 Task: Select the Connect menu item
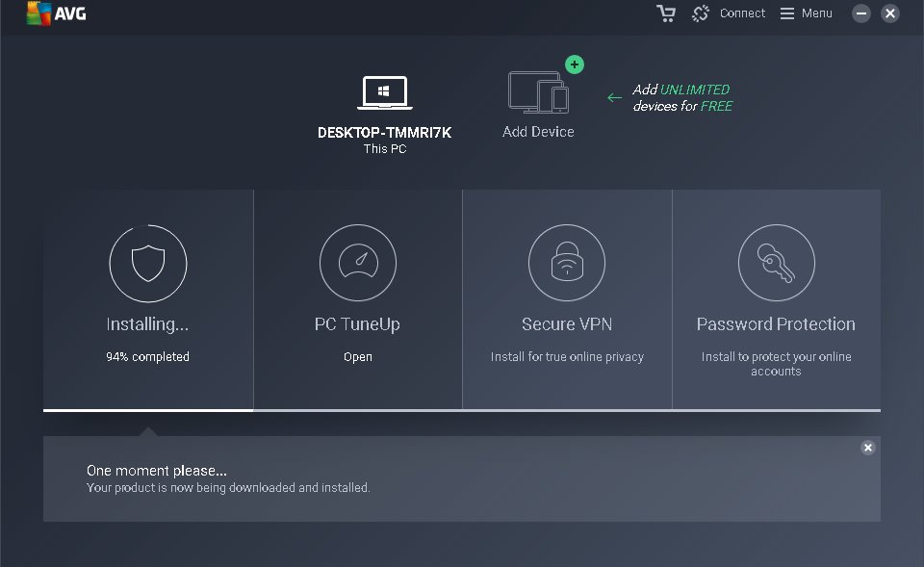click(741, 13)
